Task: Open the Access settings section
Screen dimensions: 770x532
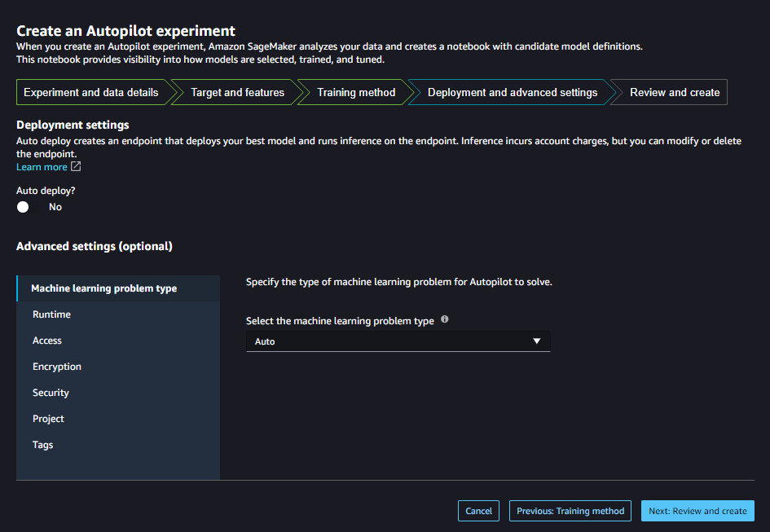Action: [47, 340]
